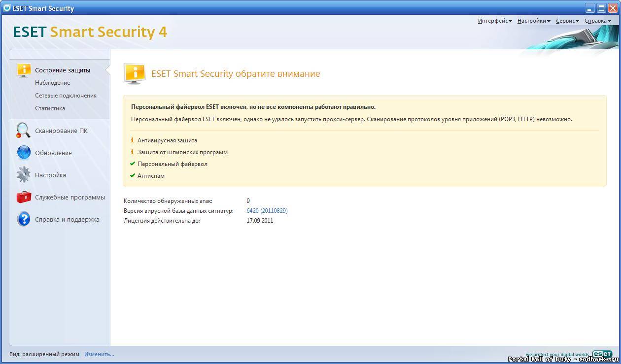
Task: Go to the Служебные программы section
Action: (70, 198)
